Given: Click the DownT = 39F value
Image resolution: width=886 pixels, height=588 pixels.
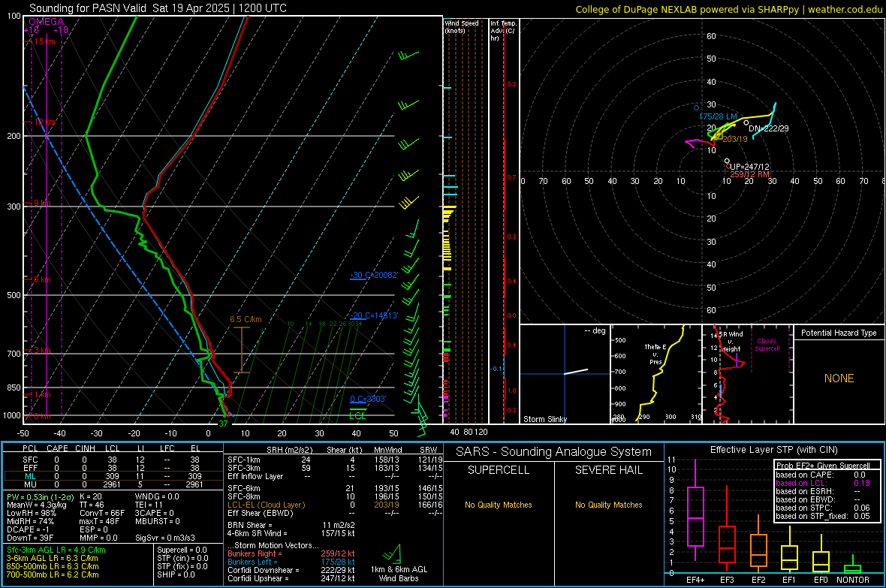Looking at the screenshot, I should click(x=29, y=538).
